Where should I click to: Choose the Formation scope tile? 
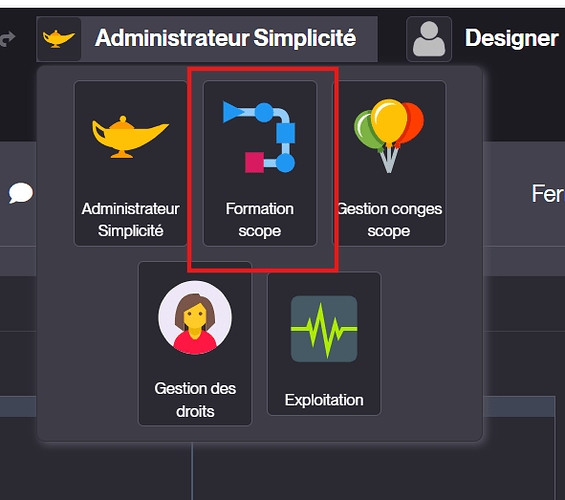coord(260,163)
